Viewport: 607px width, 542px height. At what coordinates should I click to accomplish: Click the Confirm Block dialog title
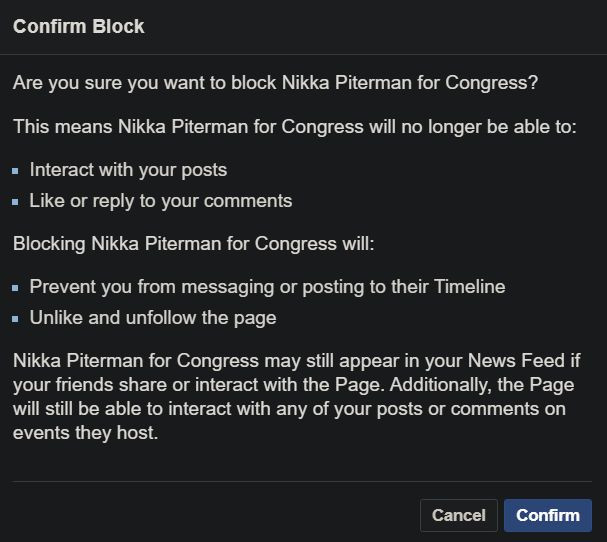click(x=79, y=26)
